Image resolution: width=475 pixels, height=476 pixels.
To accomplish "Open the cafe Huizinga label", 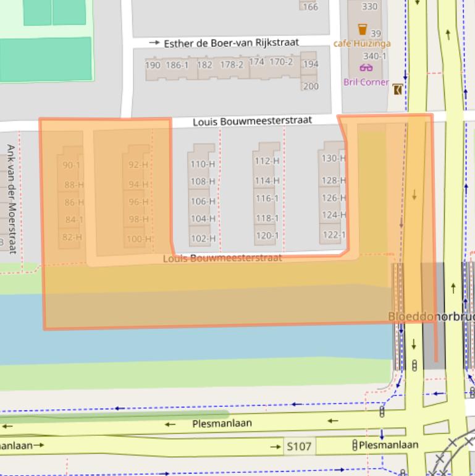I will coord(362,44).
